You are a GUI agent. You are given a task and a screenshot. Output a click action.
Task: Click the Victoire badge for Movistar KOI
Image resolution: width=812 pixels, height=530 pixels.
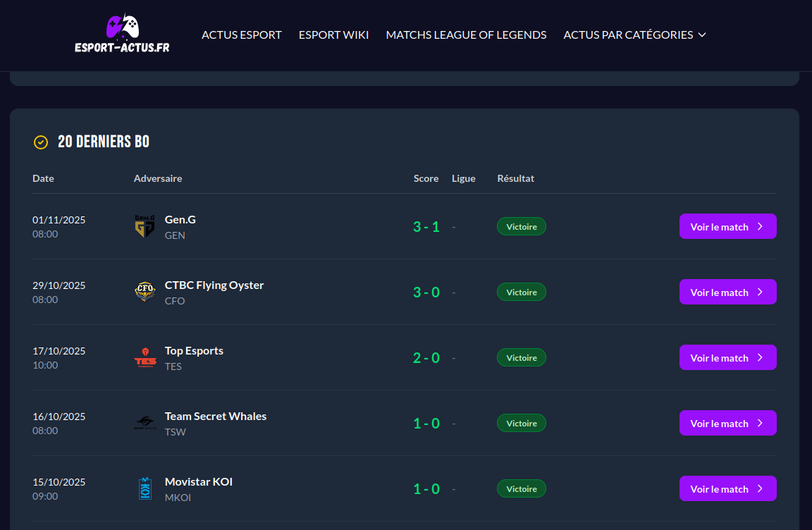[x=522, y=488]
